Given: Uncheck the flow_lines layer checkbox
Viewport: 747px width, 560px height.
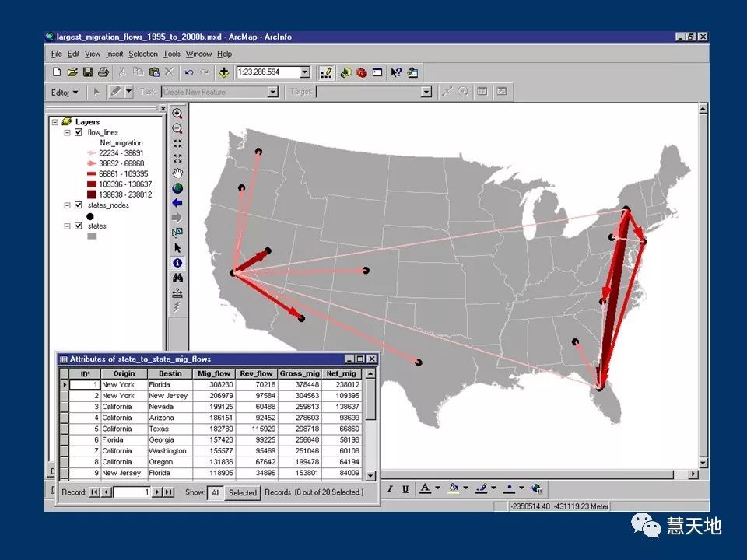Looking at the screenshot, I should pos(79,133).
